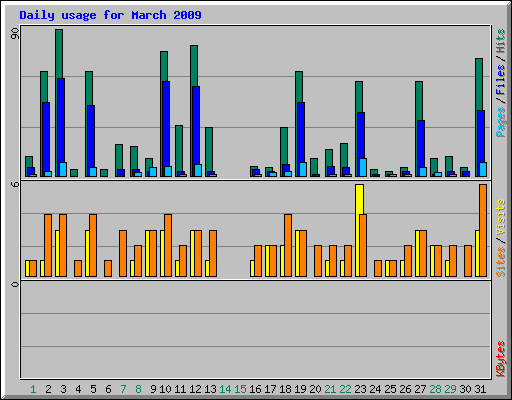The image size is (512, 400).
Task: Click the 'Daily usage for March 2009' title
Action: 110,15
